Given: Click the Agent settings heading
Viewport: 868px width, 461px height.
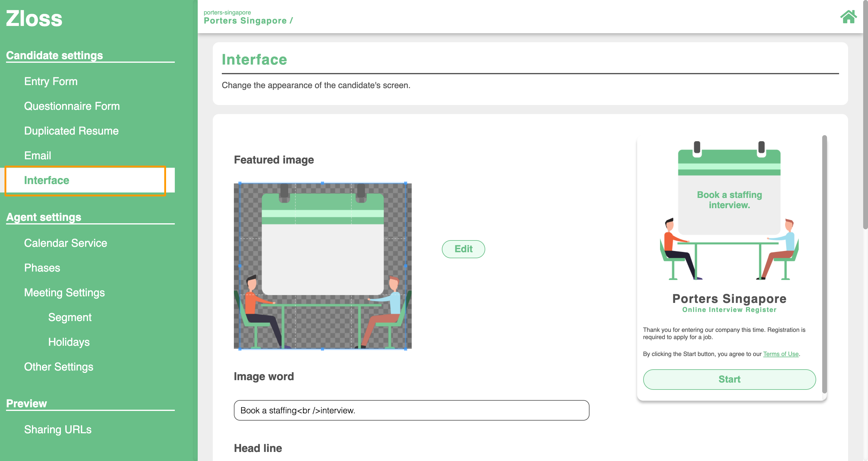Looking at the screenshot, I should [x=43, y=217].
